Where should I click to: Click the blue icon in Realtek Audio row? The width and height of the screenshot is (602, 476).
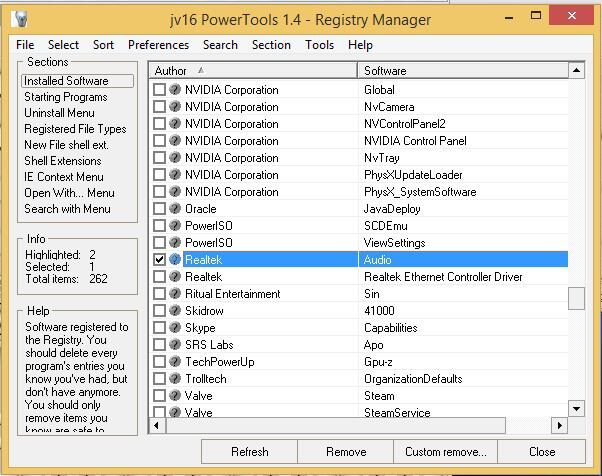pos(175,259)
